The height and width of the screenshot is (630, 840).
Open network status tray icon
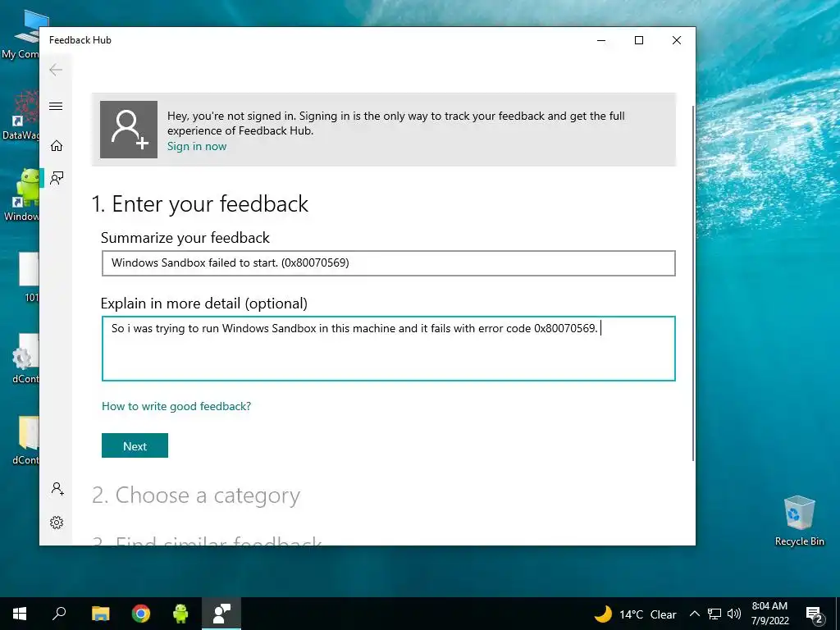[714, 614]
